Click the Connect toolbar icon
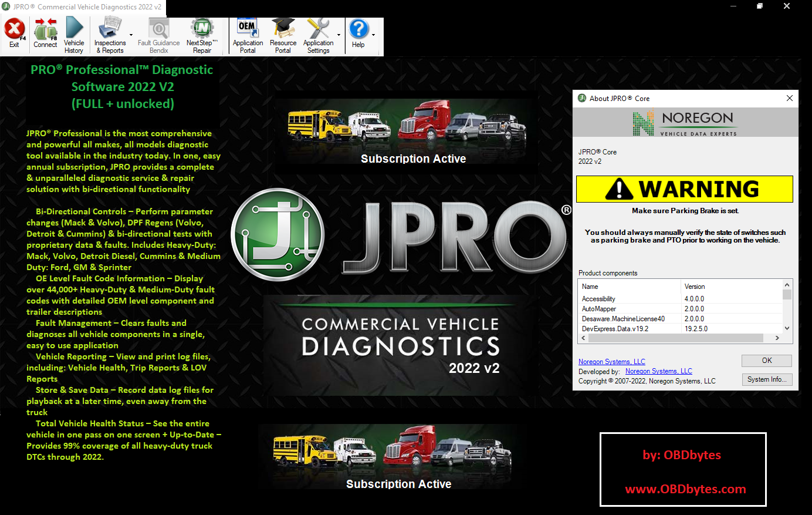Viewport: 812px width, 515px height. click(x=45, y=29)
